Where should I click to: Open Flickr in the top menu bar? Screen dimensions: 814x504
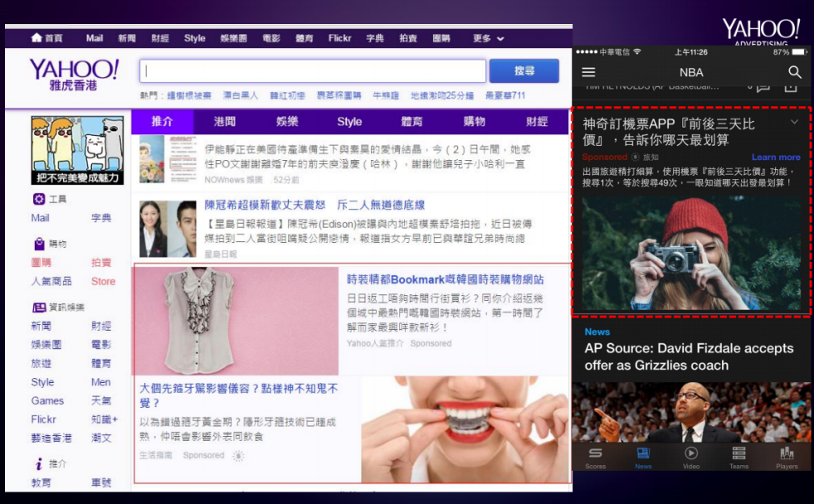coord(339,38)
